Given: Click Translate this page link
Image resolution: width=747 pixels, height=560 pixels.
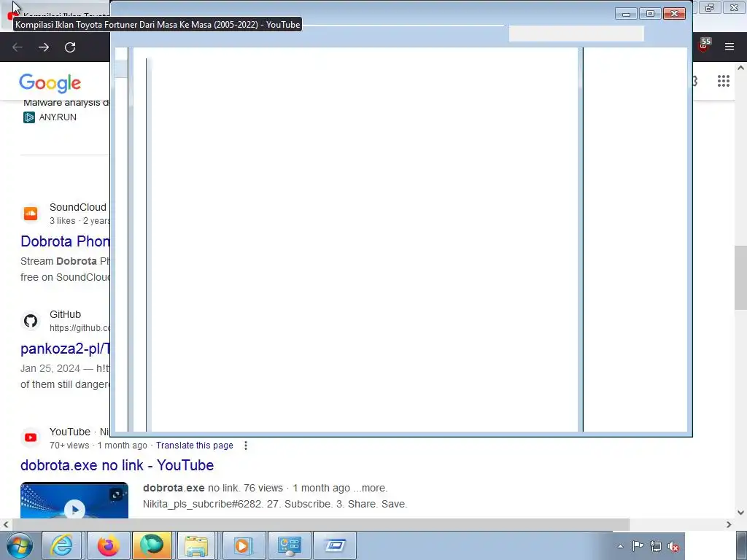Looking at the screenshot, I should [x=194, y=446].
